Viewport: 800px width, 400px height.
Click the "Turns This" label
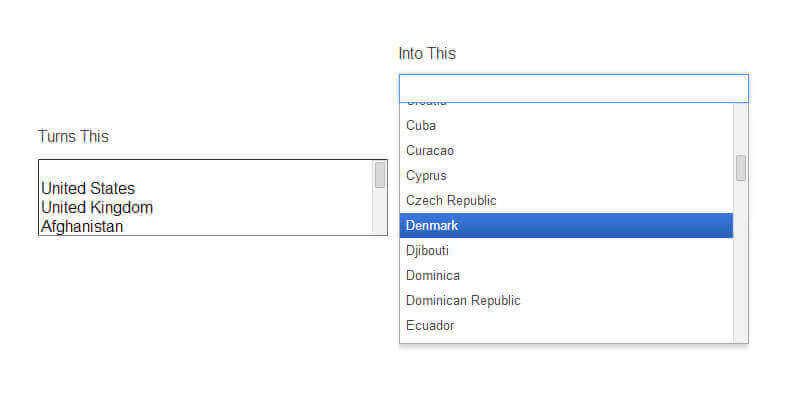click(x=74, y=136)
